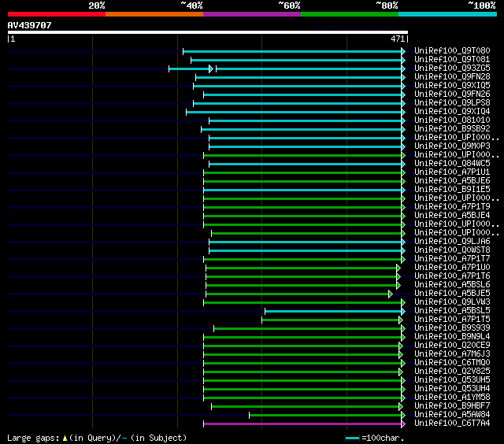Click the yellow query gap marker in legend
Screen dimensions: 504x444
65,438
